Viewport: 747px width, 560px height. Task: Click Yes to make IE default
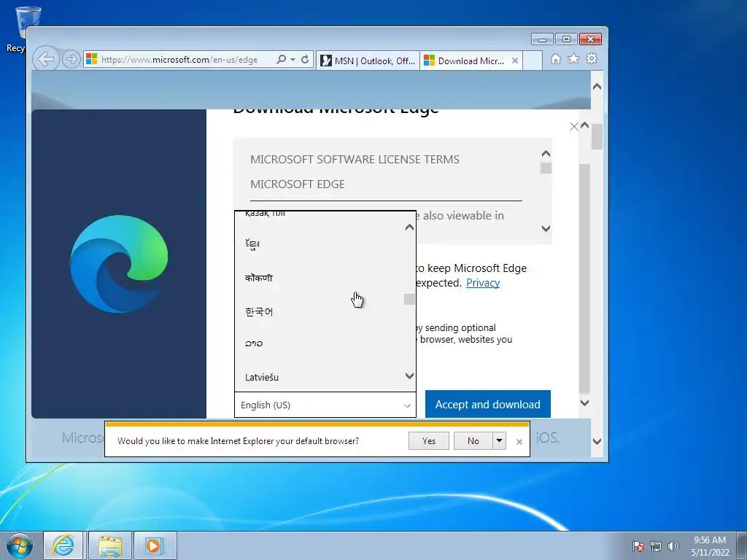pos(429,441)
